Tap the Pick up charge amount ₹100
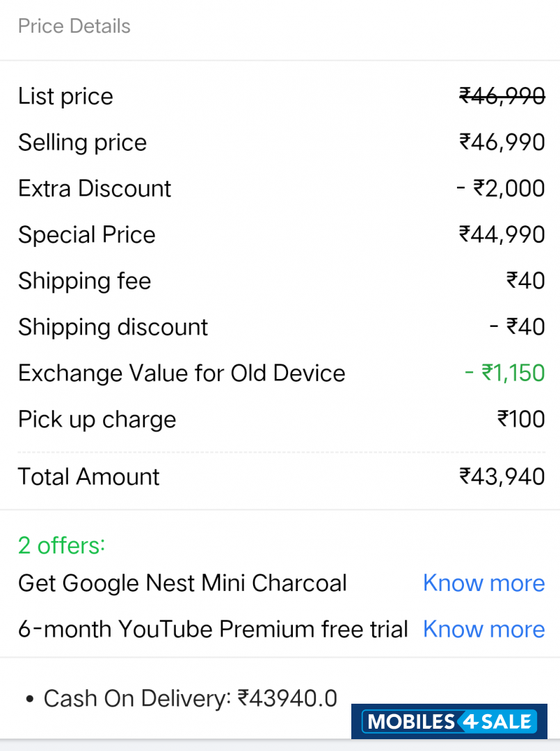560x751 pixels. tap(521, 419)
